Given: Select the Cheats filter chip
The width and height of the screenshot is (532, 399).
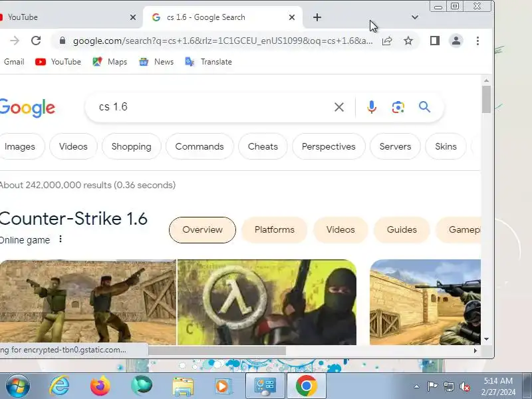Looking at the screenshot, I should pyautogui.click(x=263, y=146).
